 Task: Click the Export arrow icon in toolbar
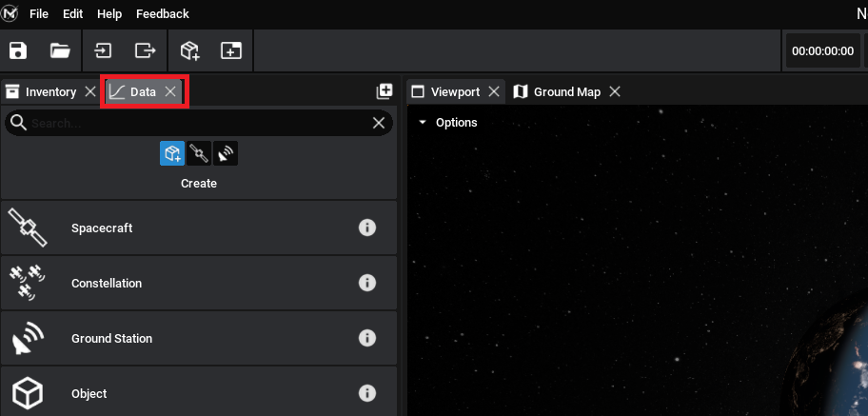click(145, 51)
